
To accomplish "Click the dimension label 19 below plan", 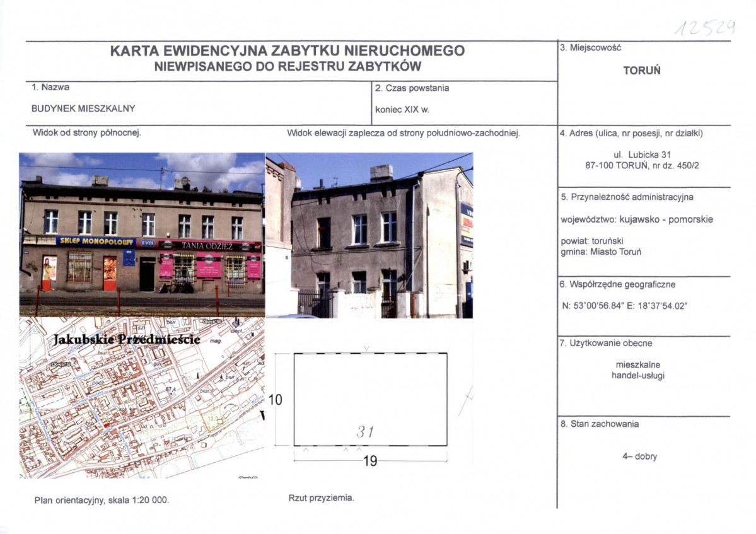I will 370,461.
